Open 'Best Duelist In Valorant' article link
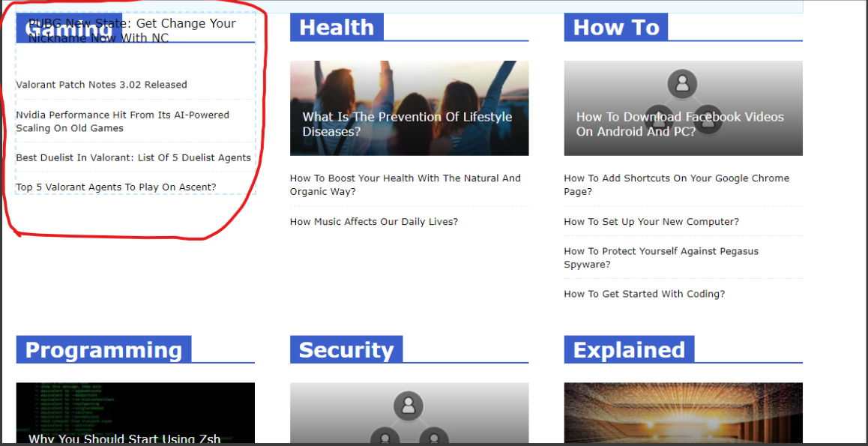868x446 pixels. coord(133,157)
